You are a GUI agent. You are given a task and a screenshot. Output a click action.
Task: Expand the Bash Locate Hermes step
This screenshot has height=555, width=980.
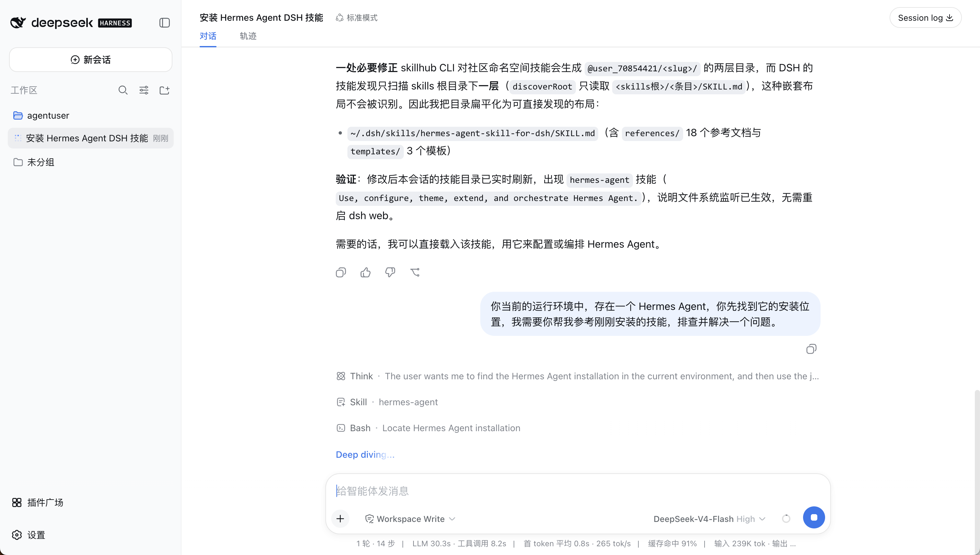click(x=428, y=428)
